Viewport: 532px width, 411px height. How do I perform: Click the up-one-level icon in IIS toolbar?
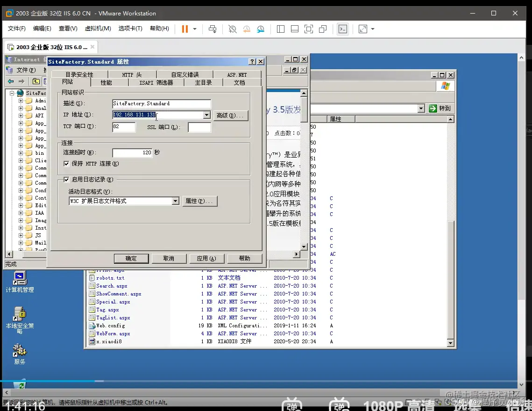pos(36,81)
